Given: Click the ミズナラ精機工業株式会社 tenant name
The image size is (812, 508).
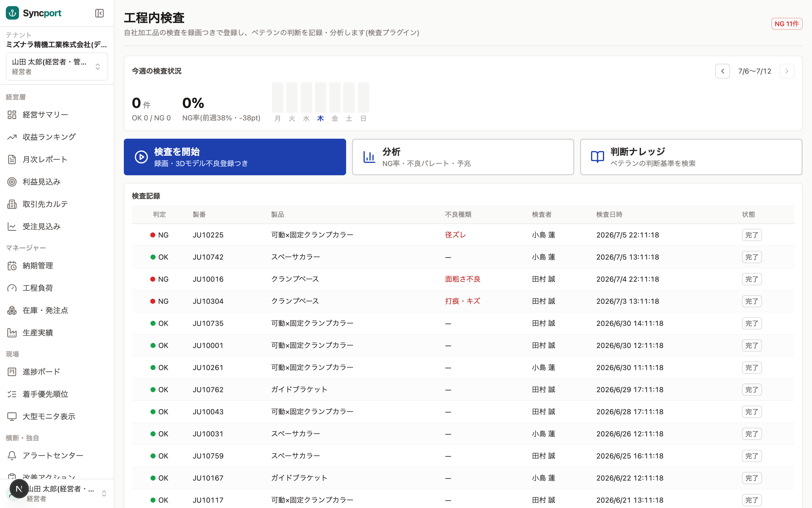Looking at the screenshot, I should click(56, 45).
